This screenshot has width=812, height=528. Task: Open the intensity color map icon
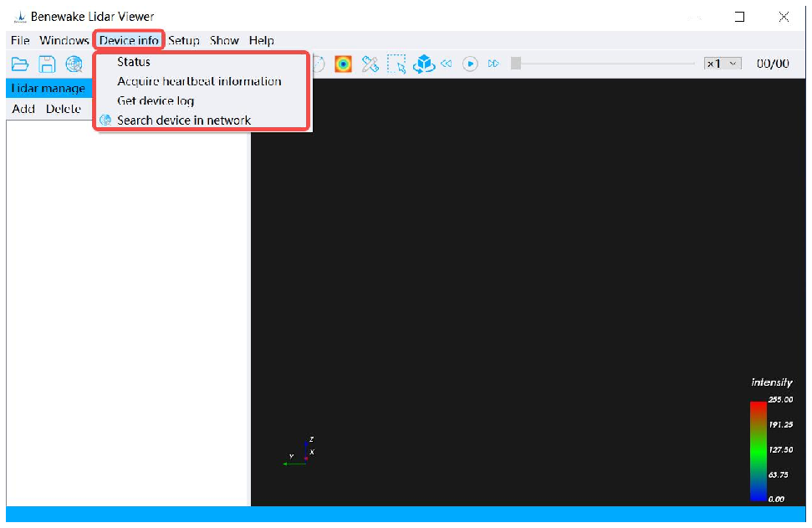(x=343, y=64)
